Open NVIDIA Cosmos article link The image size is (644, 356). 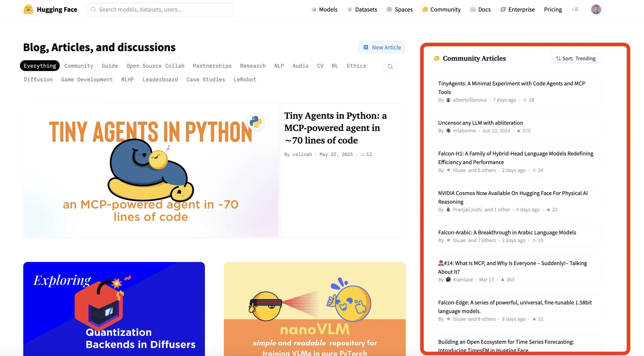pyautogui.click(x=513, y=197)
